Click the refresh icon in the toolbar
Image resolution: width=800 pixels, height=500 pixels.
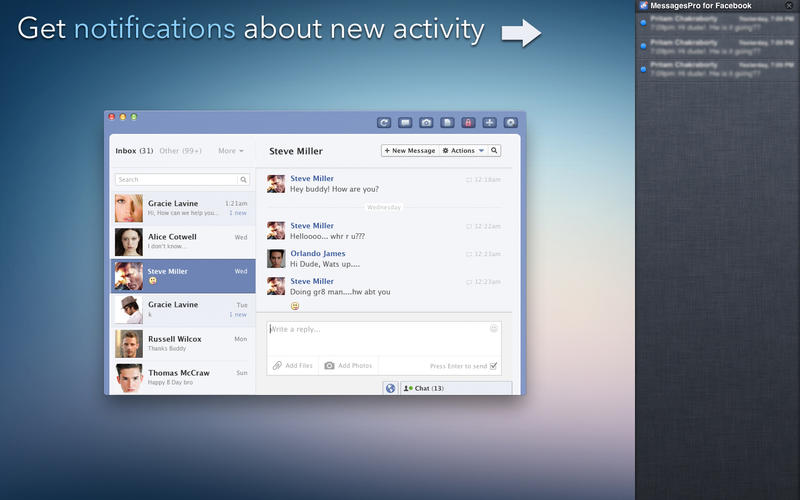(x=384, y=122)
